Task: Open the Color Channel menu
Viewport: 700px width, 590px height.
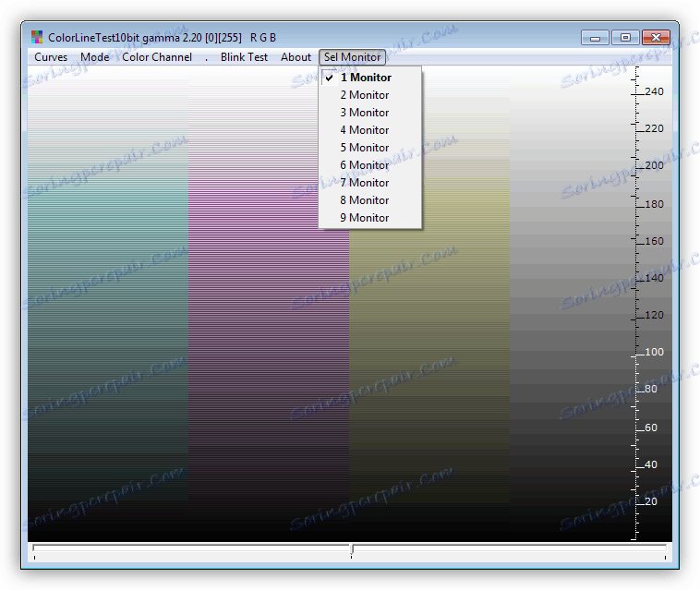Action: coord(157,57)
